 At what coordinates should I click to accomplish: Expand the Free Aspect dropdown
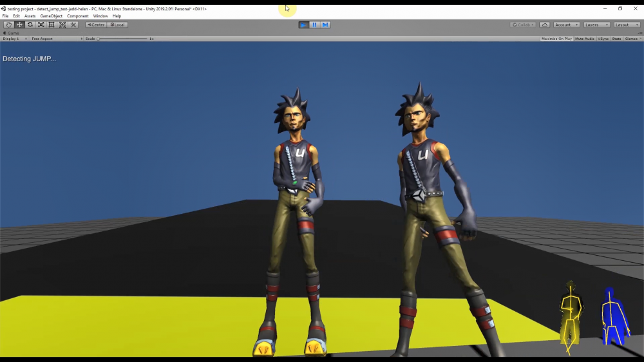coord(57,39)
